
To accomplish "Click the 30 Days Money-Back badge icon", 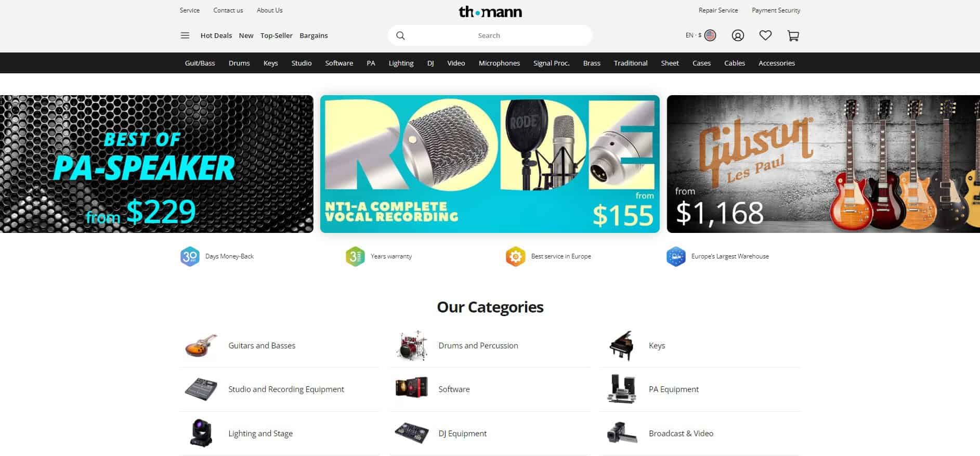I will (x=190, y=256).
